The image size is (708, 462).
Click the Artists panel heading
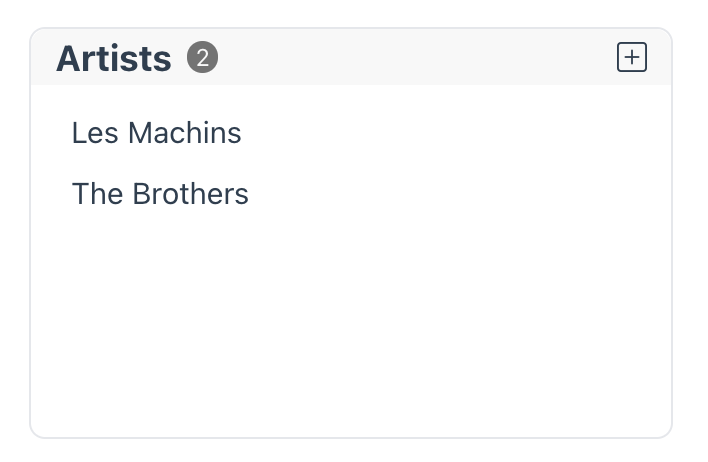pyautogui.click(x=114, y=58)
